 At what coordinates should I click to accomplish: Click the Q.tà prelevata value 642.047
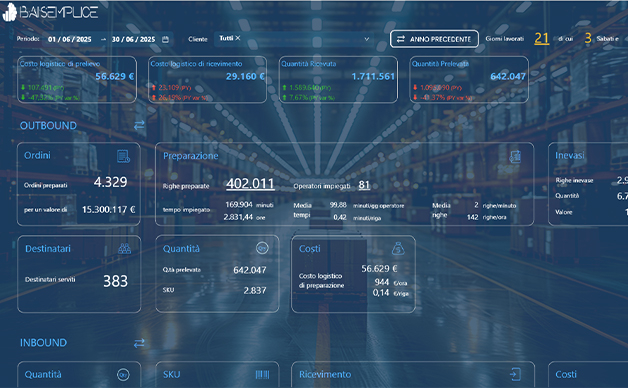(250, 270)
